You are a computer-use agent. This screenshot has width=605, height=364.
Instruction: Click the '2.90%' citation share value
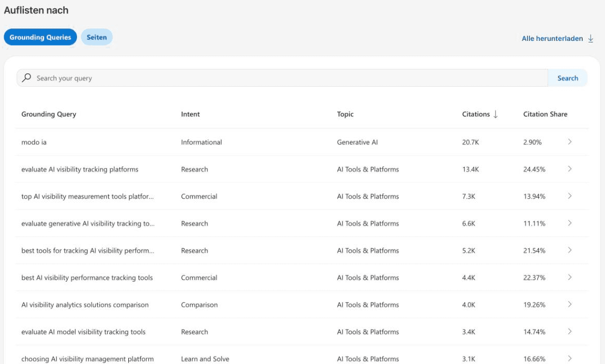533,142
